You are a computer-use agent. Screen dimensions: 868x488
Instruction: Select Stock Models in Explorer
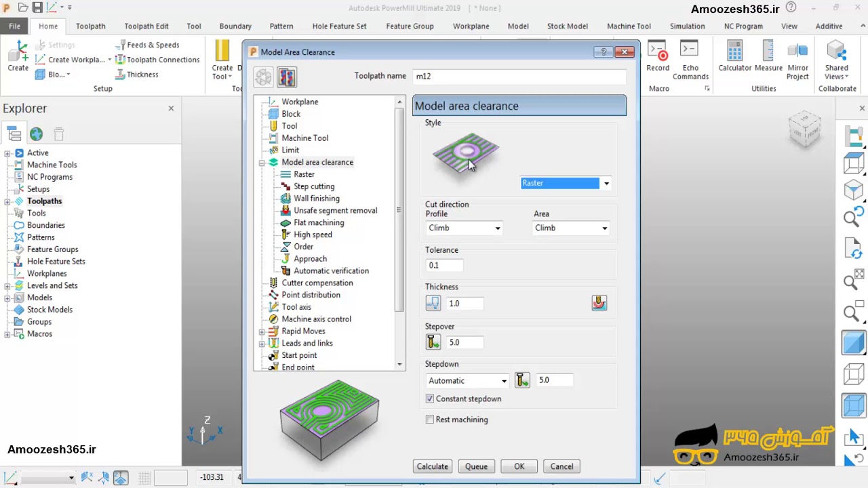[x=50, y=310]
